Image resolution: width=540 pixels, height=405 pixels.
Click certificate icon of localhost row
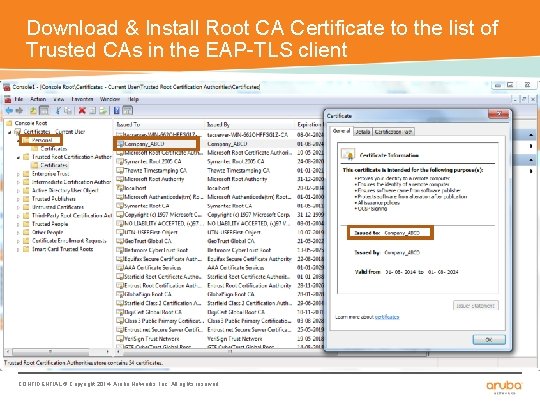click(x=120, y=188)
